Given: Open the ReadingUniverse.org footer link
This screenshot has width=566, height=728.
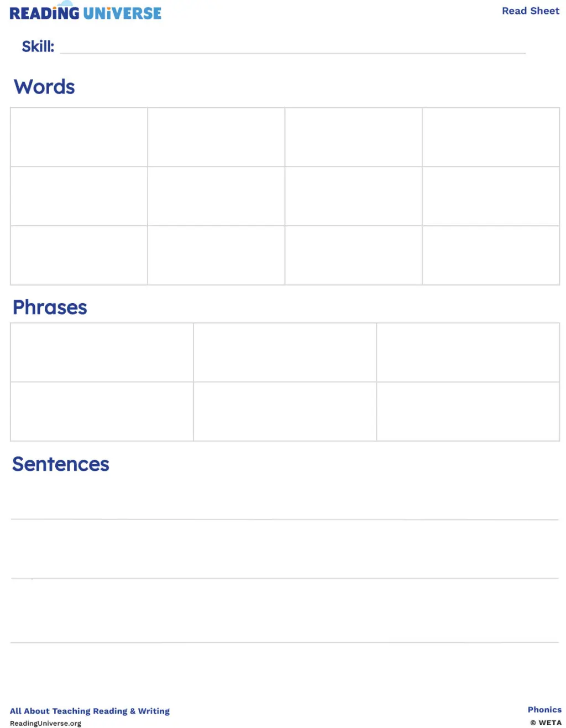Looking at the screenshot, I should click(45, 723).
